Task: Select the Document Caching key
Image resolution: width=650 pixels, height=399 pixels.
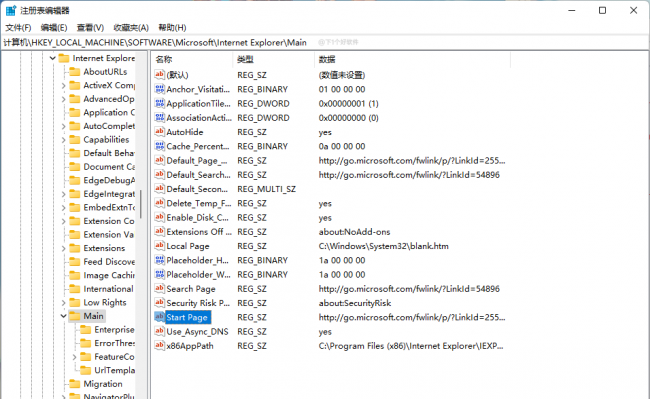Action: [x=109, y=167]
